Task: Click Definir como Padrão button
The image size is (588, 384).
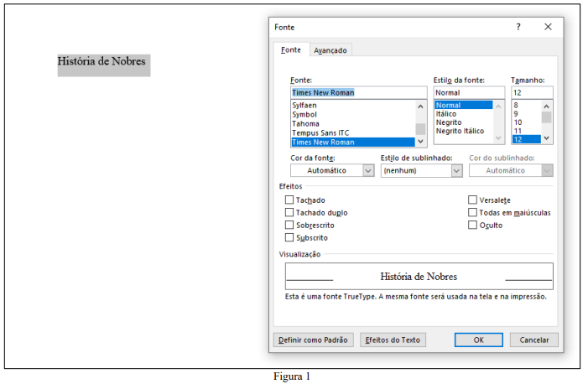Action: pos(313,340)
